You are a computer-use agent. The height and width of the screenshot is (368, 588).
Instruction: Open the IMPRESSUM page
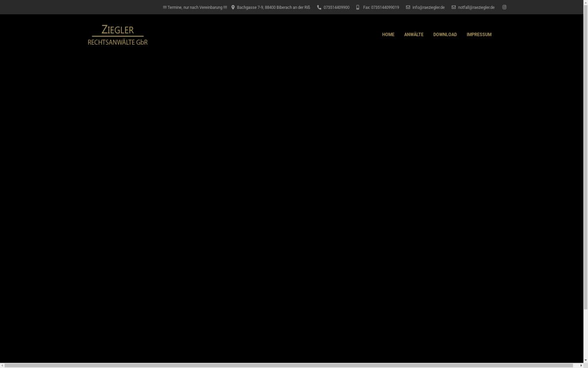pyautogui.click(x=479, y=34)
